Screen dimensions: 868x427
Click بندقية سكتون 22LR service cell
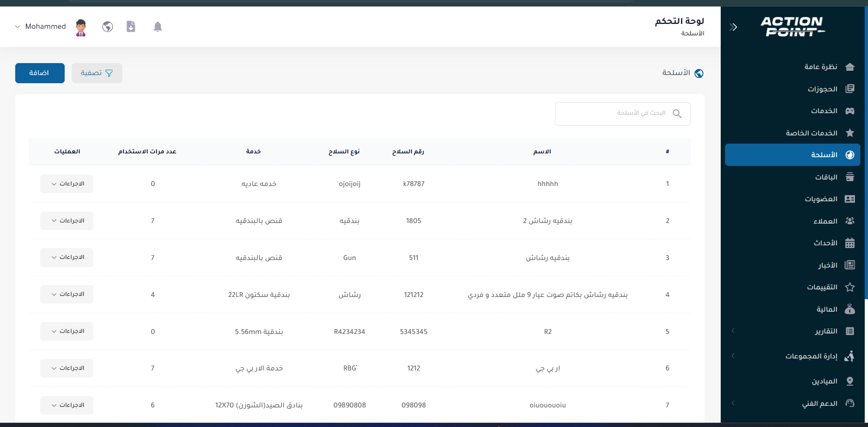click(x=259, y=295)
